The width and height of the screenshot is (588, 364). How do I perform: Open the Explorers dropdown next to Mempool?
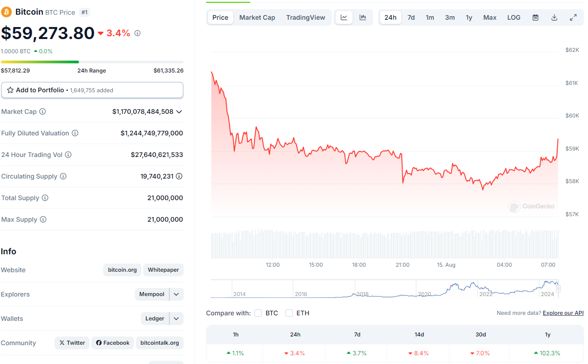click(176, 294)
